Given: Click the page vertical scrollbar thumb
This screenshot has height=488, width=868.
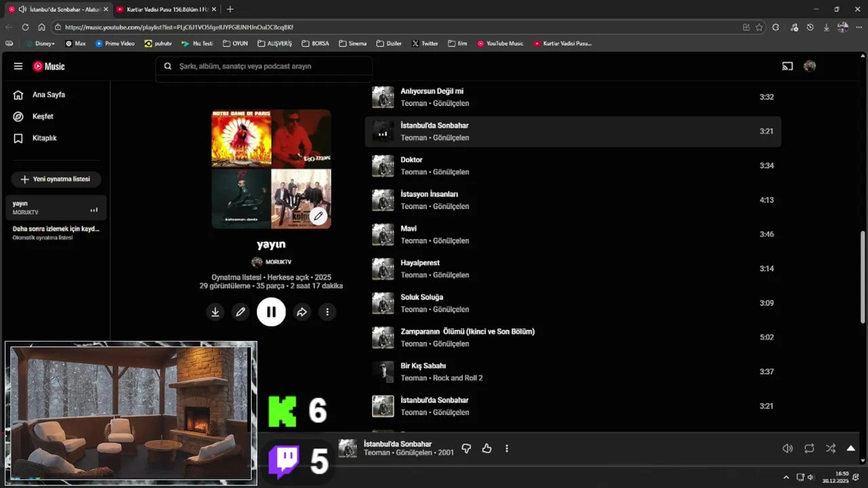Looking at the screenshot, I should click(863, 278).
